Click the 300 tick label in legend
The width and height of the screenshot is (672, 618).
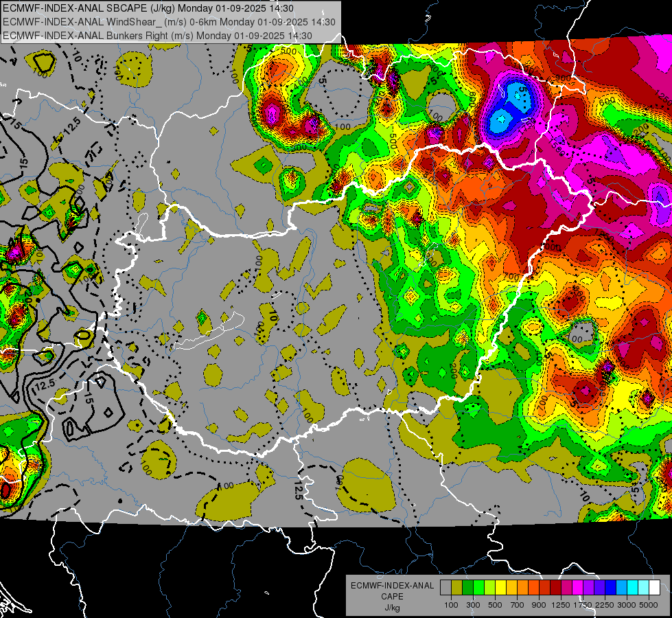[473, 605]
